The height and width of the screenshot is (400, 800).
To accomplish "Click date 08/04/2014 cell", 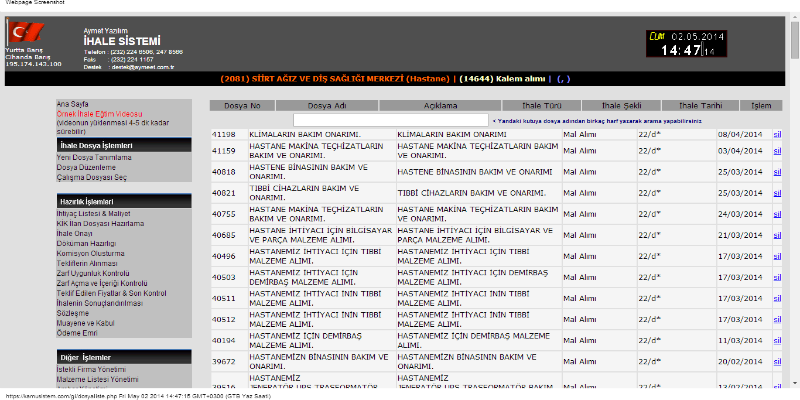I will tap(740, 135).
